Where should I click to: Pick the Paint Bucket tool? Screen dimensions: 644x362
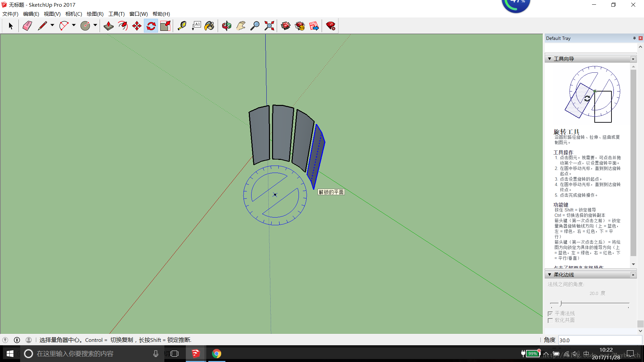click(x=209, y=26)
